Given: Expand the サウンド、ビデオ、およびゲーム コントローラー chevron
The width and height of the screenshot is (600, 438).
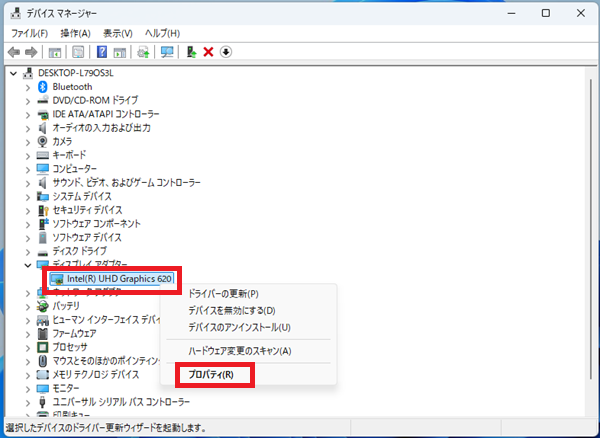Looking at the screenshot, I should tap(28, 183).
